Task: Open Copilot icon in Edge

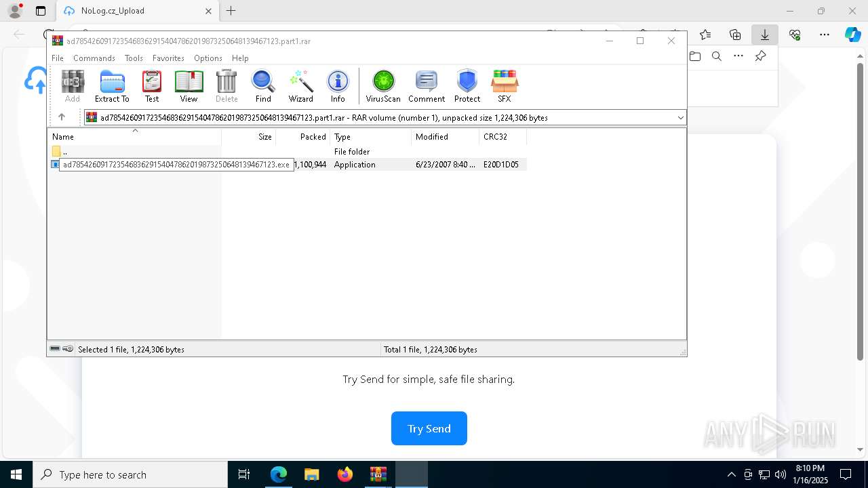Action: [x=852, y=35]
